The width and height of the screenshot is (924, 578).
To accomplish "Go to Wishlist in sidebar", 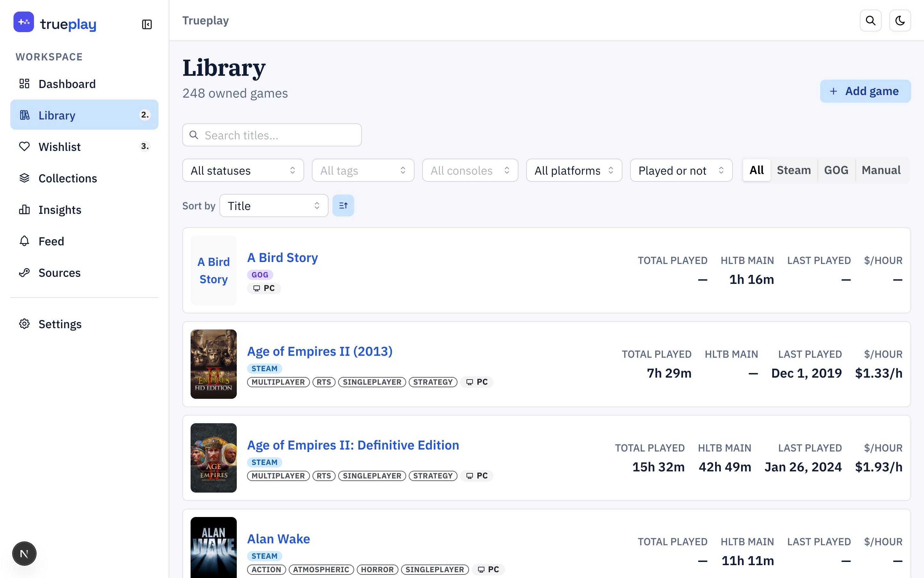I will tap(84, 147).
